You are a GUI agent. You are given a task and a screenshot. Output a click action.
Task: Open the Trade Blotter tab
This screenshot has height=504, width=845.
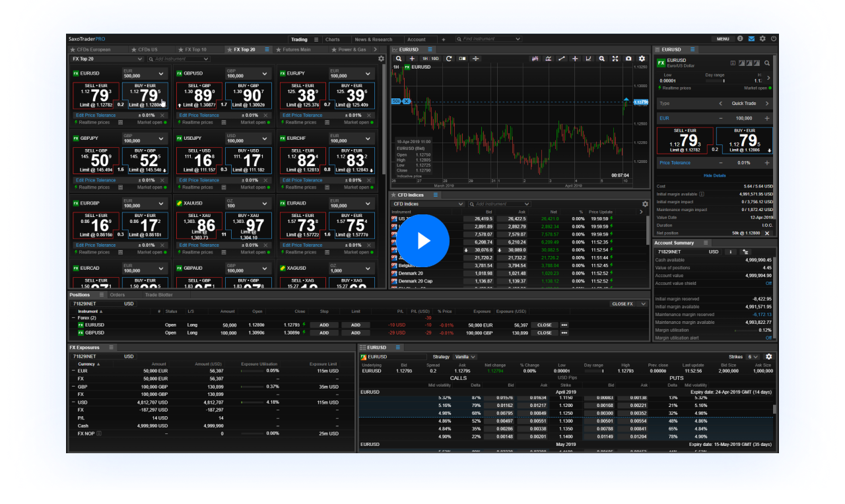click(x=159, y=295)
